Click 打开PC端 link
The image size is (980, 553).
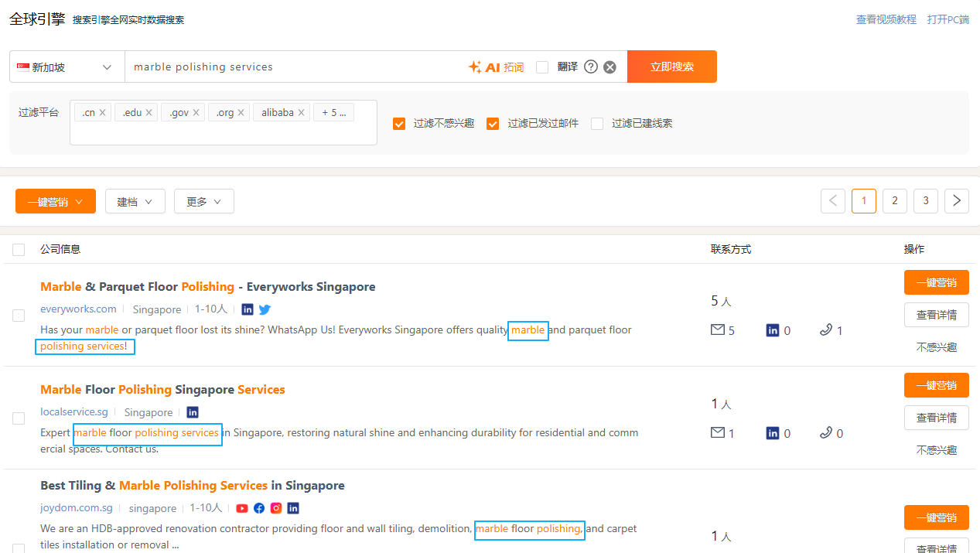(x=948, y=19)
